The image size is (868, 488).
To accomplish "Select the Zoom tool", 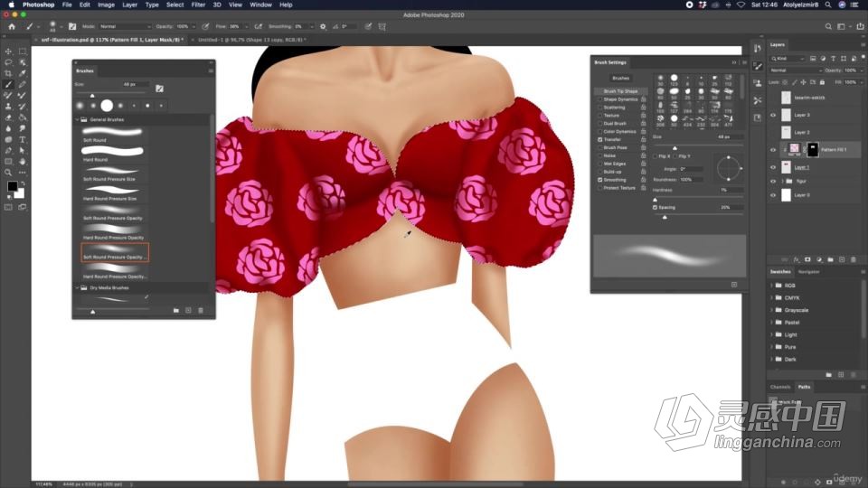I will (8, 173).
